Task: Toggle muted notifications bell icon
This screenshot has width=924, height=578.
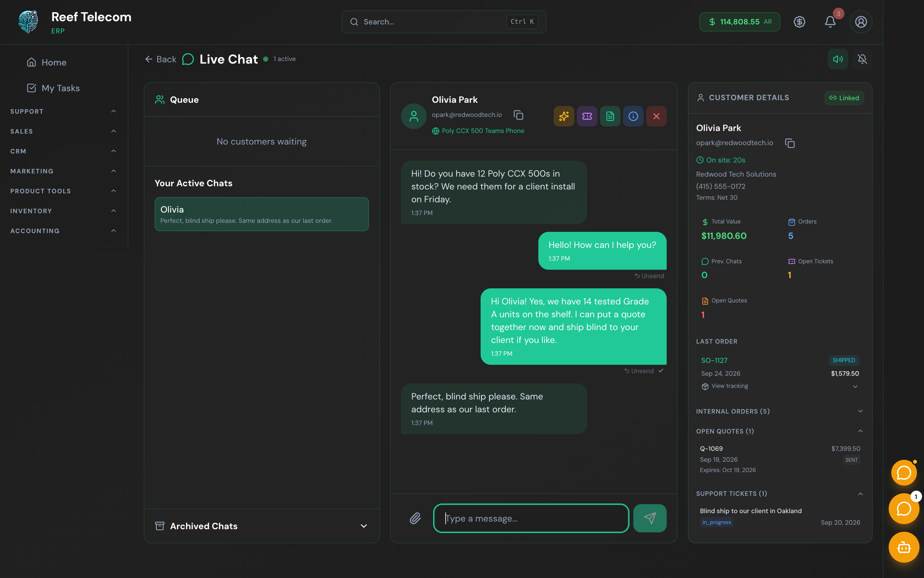Action: pos(862,59)
